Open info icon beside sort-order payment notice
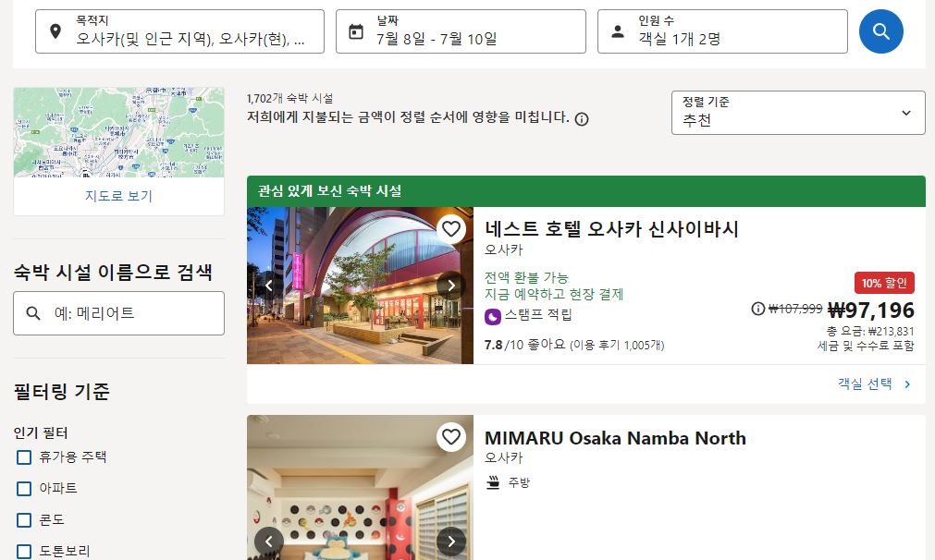 582,119
